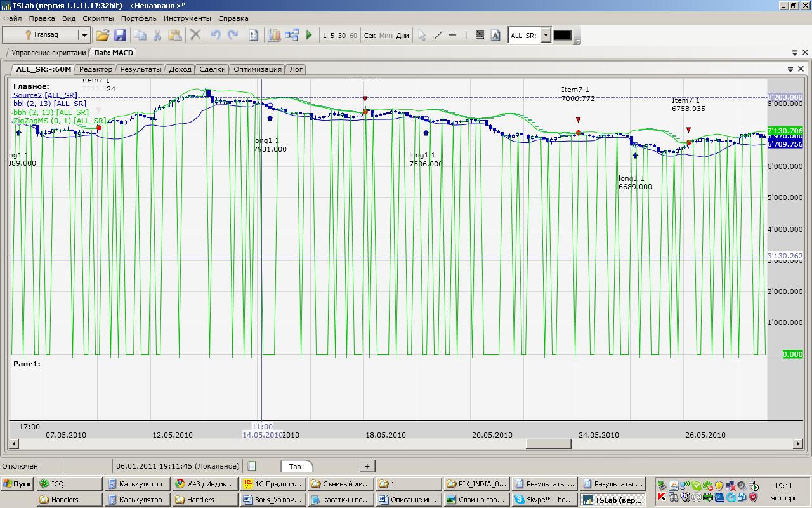Select the text annotation tool
The image size is (812, 508).
point(495,36)
